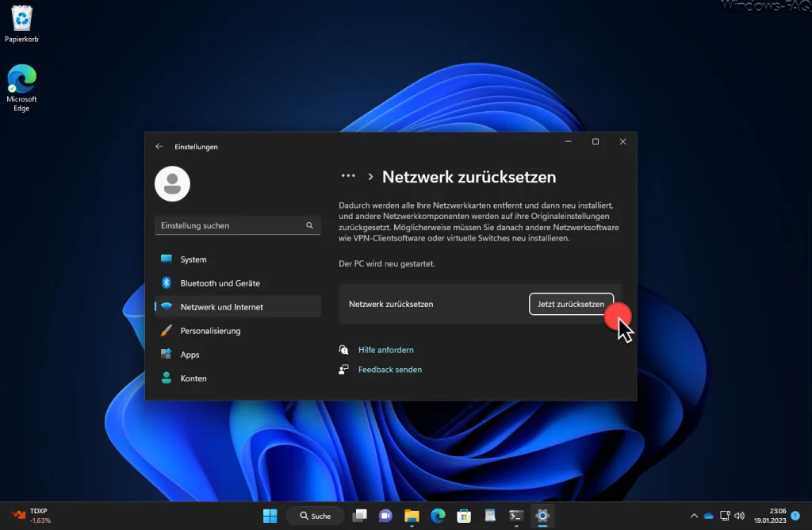Click the Der PC wird neu gestartet text

(x=387, y=263)
